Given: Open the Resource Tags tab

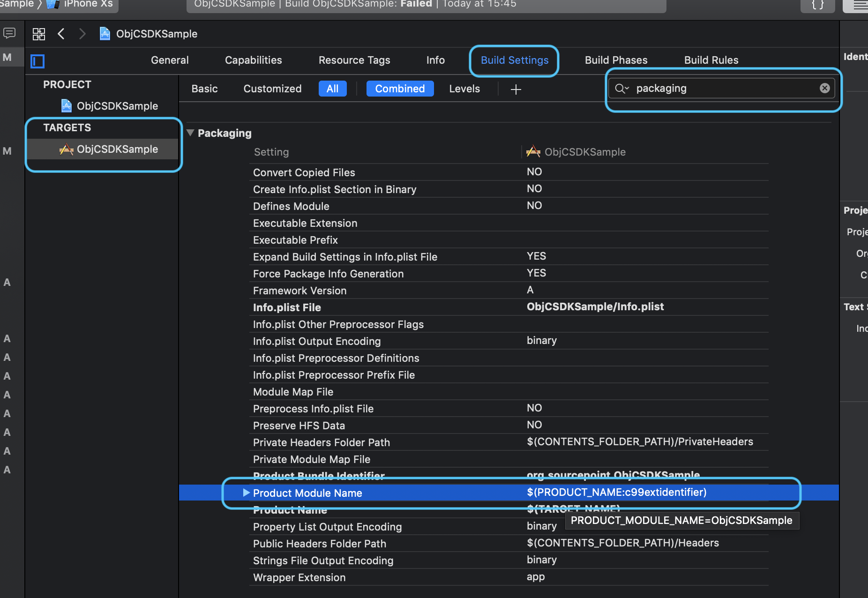Looking at the screenshot, I should pyautogui.click(x=354, y=60).
